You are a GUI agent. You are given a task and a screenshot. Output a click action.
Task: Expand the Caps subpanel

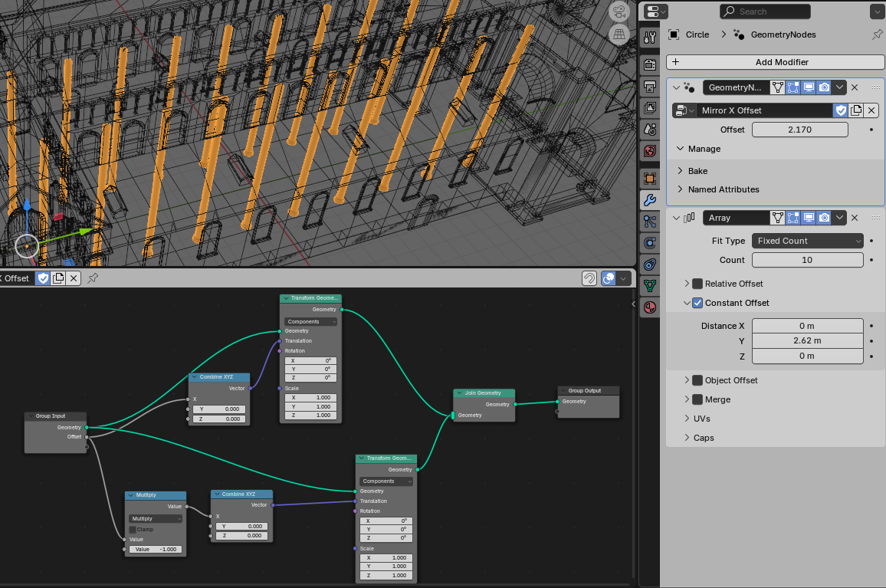[x=703, y=438]
